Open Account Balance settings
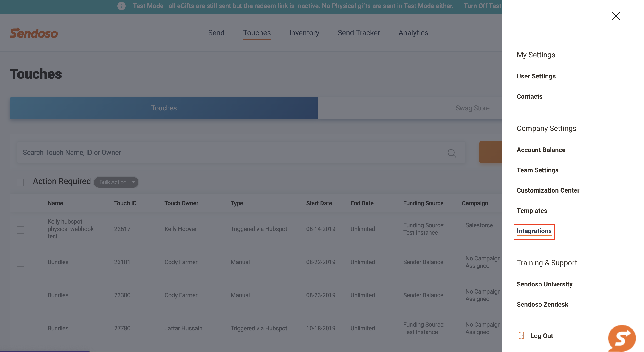 tap(541, 150)
